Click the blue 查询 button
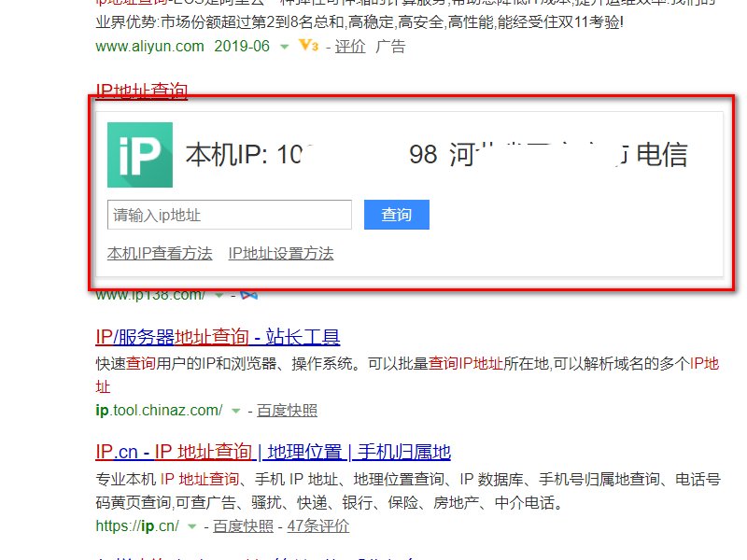747x560 pixels. pyautogui.click(x=396, y=215)
